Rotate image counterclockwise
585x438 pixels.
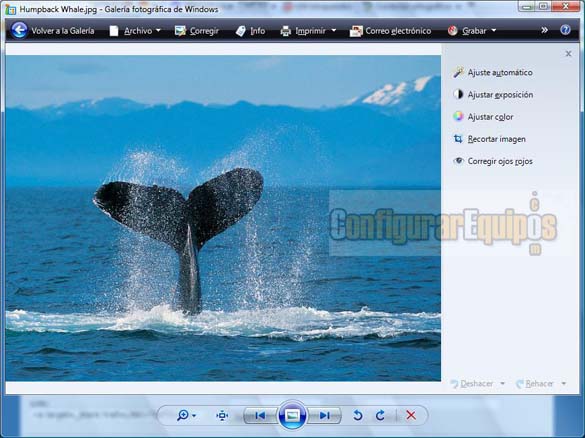point(357,415)
